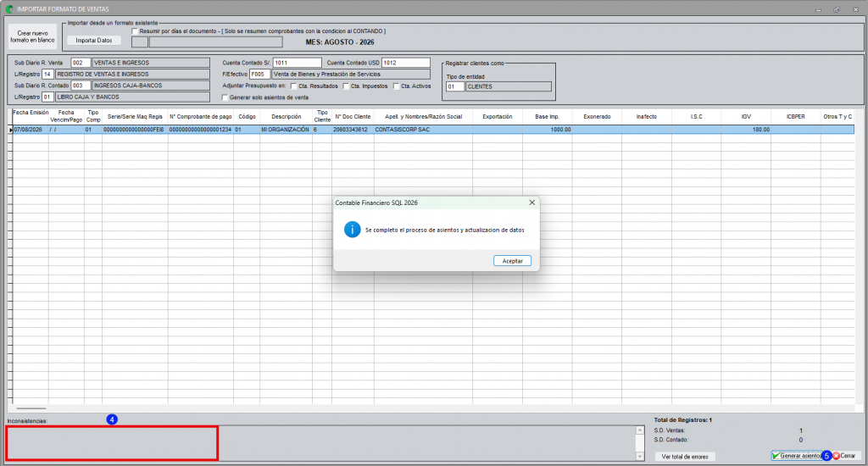This screenshot has height=466, width=868.
Task: Click Sub Diario R. Contado code field 003
Action: coord(81,86)
